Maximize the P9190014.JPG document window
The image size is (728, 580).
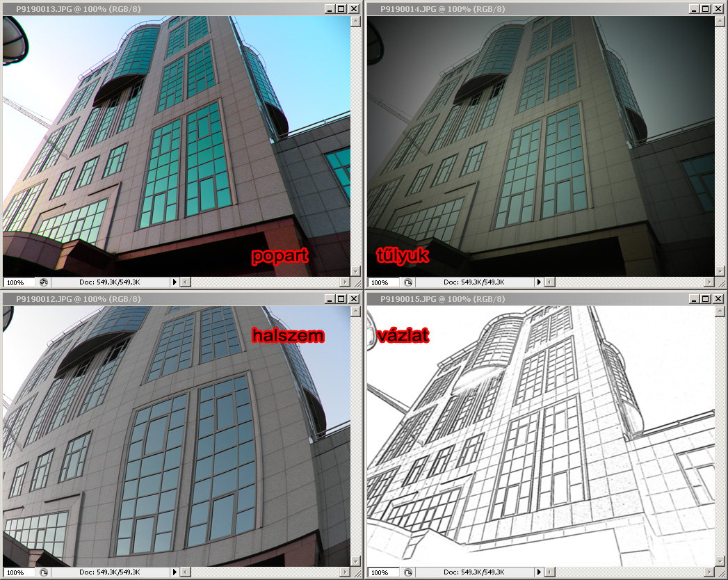[706, 9]
